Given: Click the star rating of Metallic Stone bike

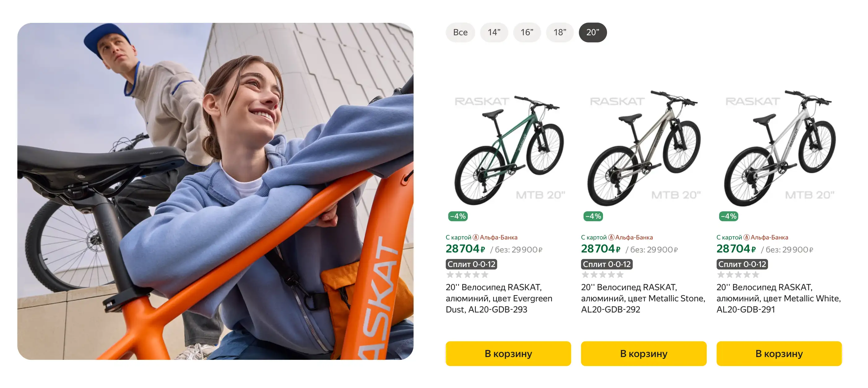Looking at the screenshot, I should tap(602, 274).
